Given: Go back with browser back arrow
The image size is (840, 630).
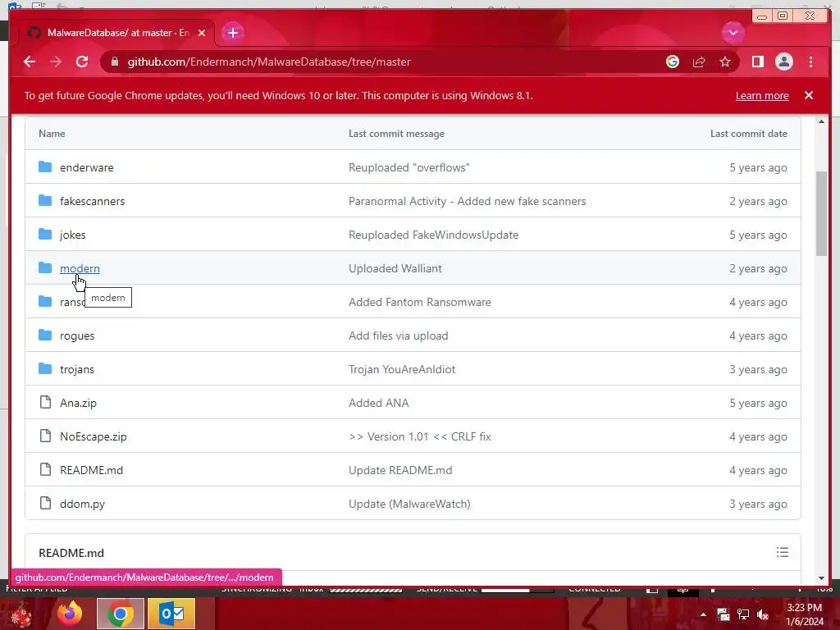Looking at the screenshot, I should 30,62.
